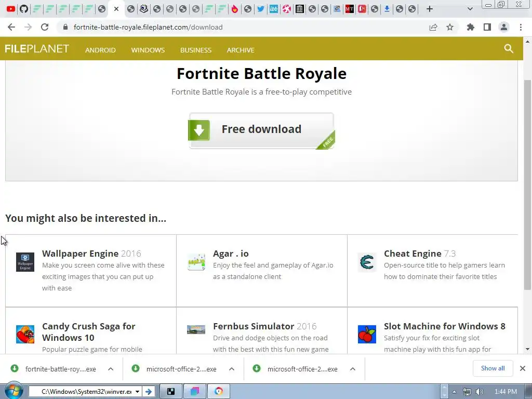
Task: Open the BUSINESS menu item
Action: pyautogui.click(x=196, y=50)
